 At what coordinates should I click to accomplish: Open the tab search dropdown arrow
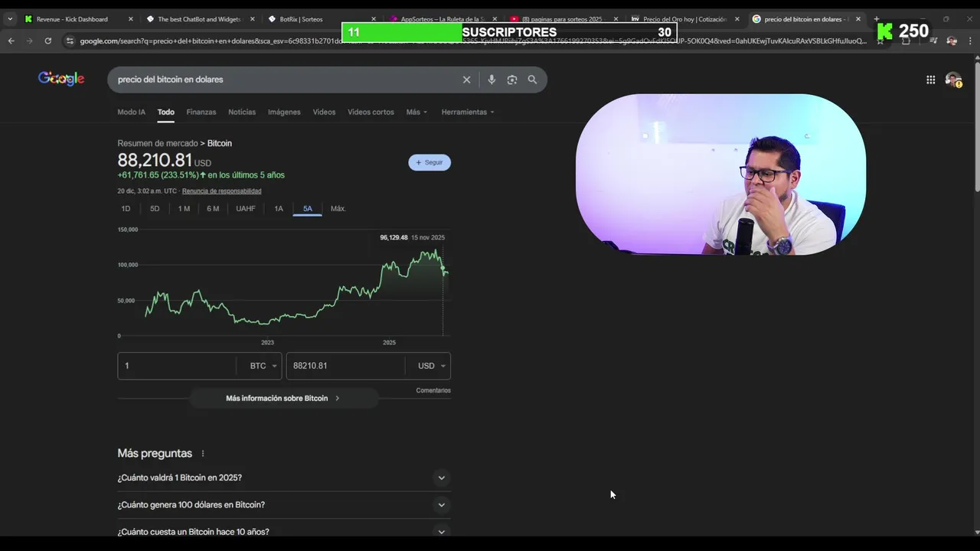10,19
